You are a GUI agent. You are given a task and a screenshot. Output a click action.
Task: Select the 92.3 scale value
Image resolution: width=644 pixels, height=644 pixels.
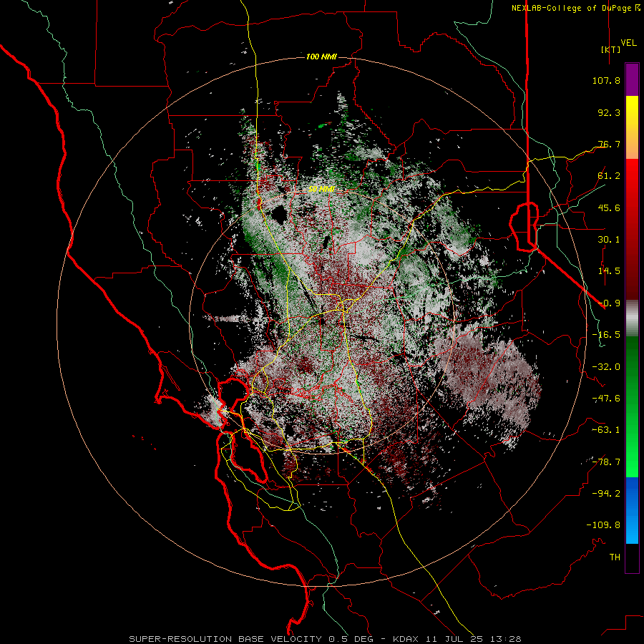[x=609, y=112]
